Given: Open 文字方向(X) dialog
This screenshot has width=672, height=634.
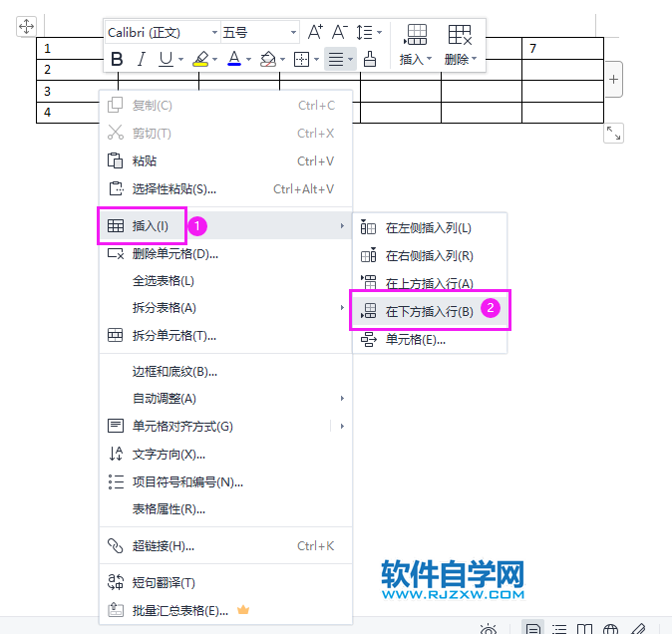Looking at the screenshot, I should [226, 455].
